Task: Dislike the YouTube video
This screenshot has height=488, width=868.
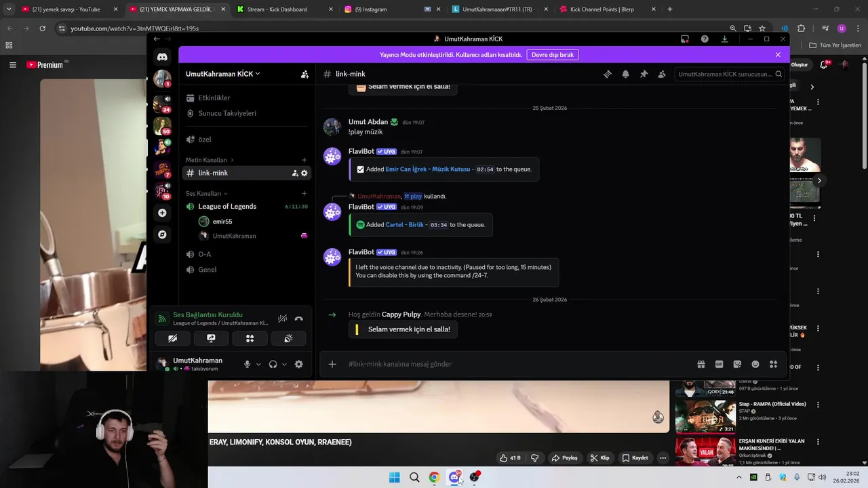Action: 534,458
